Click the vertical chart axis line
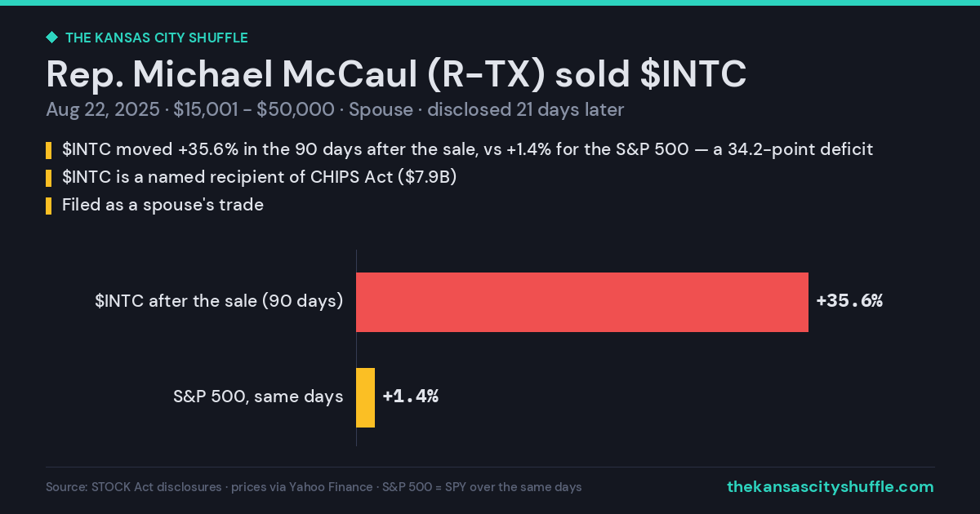 tap(356, 348)
